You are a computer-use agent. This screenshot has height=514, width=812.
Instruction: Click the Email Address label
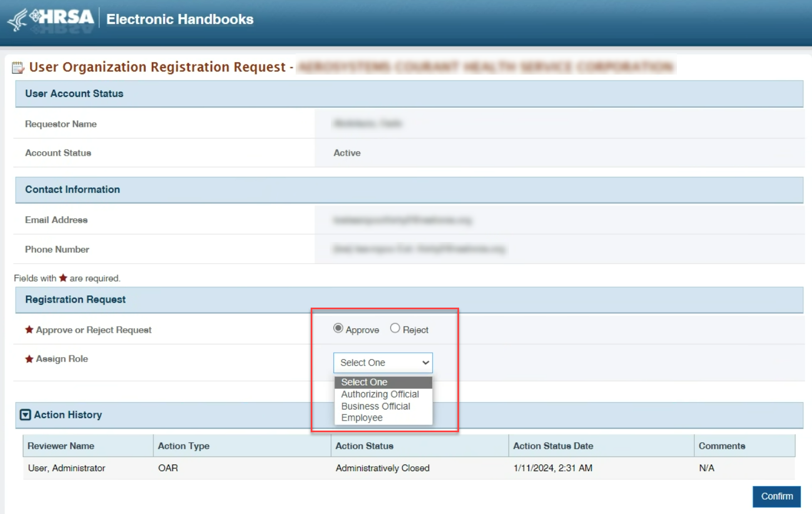(x=56, y=220)
